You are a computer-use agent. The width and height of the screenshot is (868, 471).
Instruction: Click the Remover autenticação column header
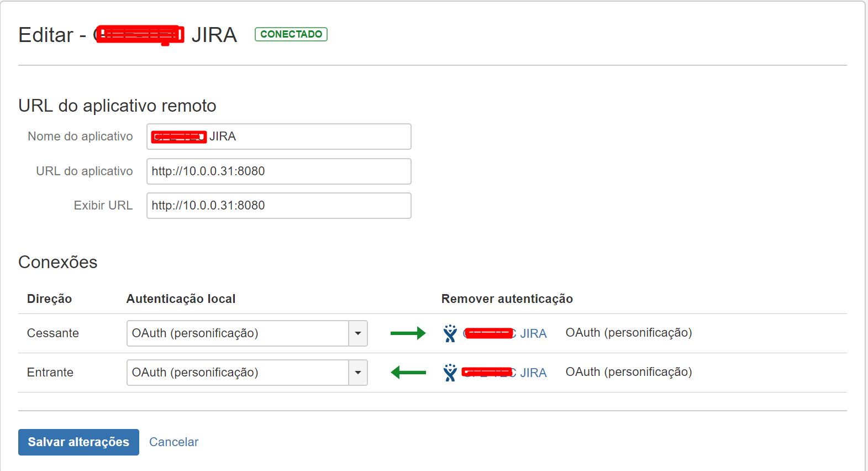pos(507,299)
